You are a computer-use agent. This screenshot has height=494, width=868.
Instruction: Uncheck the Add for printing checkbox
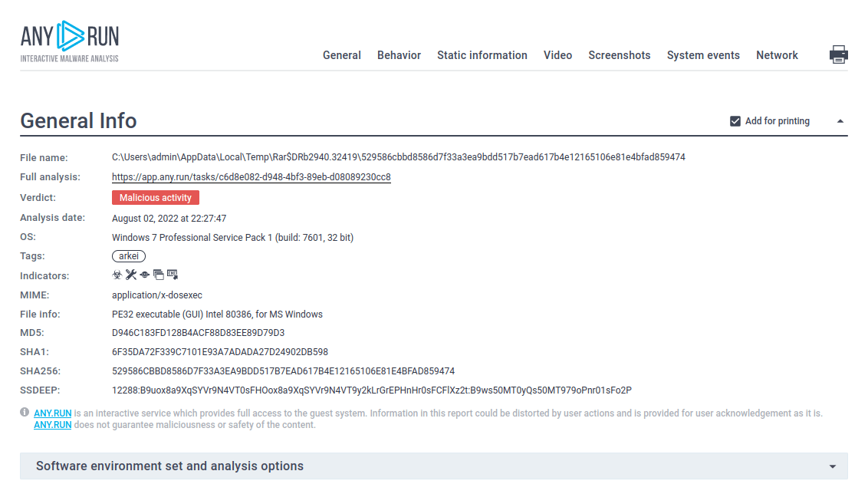[x=735, y=120]
